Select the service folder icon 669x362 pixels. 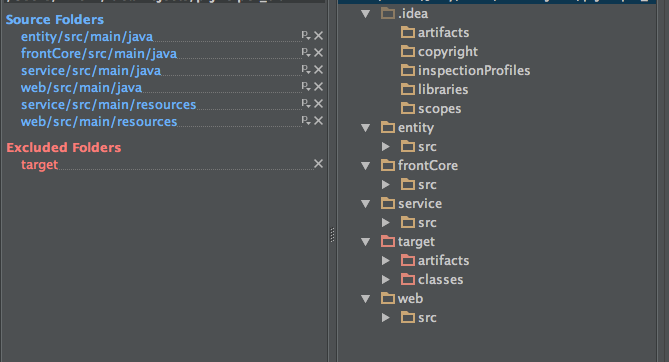388,204
